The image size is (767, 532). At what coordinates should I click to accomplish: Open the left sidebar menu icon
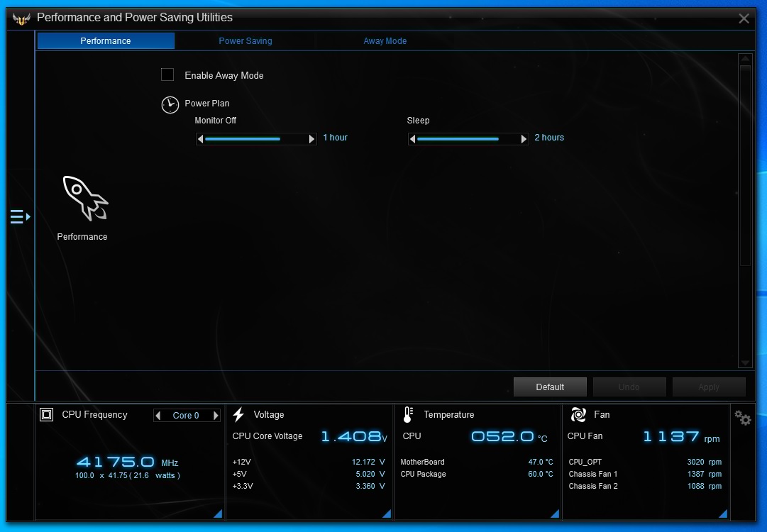pos(20,216)
